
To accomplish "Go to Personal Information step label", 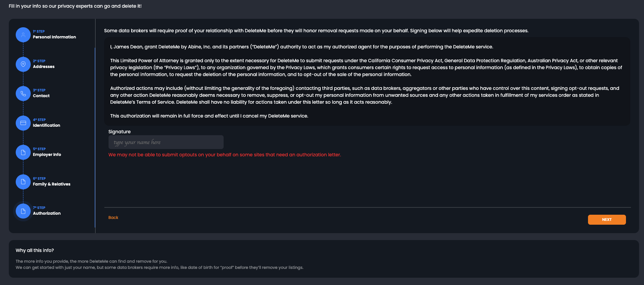I will 54,37.
